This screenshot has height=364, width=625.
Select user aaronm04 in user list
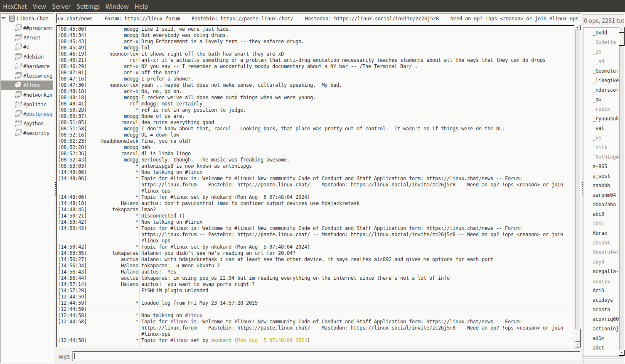(604, 195)
